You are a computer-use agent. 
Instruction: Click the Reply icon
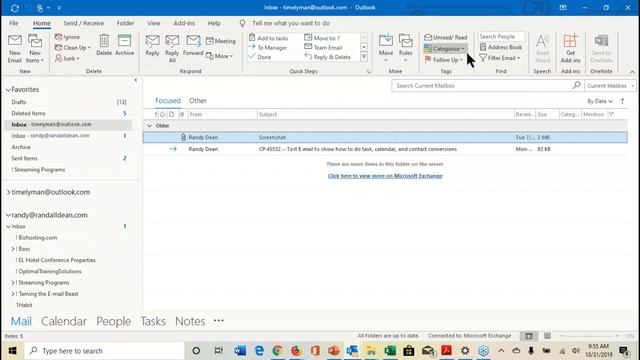click(x=152, y=45)
